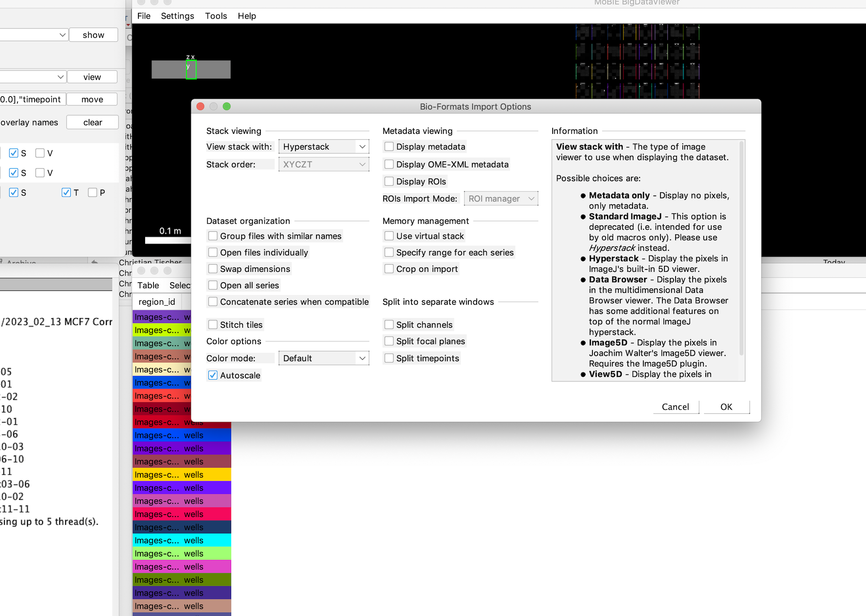The height and width of the screenshot is (616, 866).
Task: Disable the Autoscale checkbox
Action: pos(213,375)
